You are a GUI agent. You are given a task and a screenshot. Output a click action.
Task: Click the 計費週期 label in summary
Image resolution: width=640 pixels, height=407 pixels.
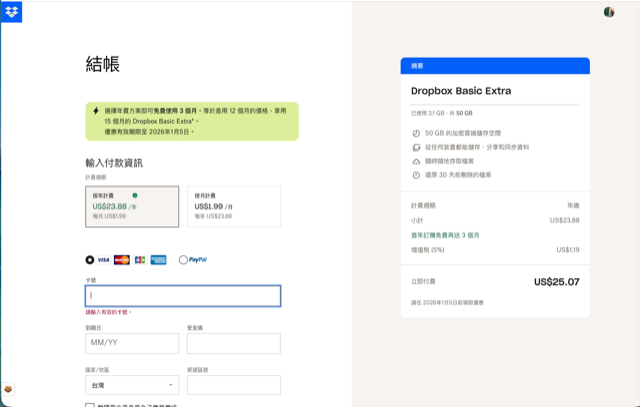(423, 205)
